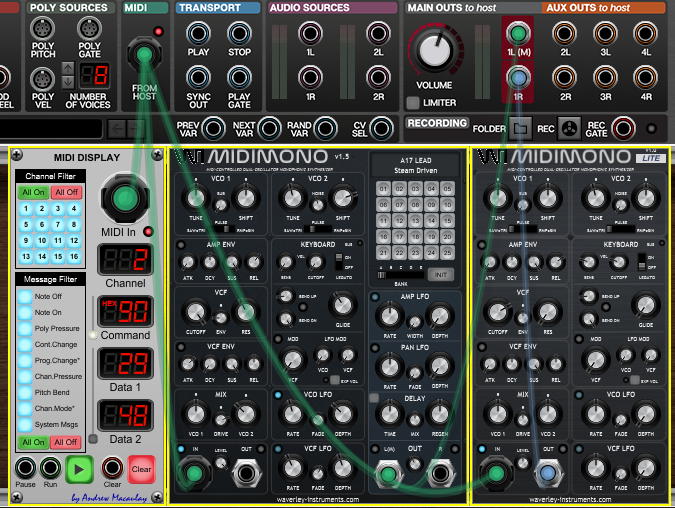Click the green Run play button
The height and width of the screenshot is (508, 675).
(x=79, y=469)
